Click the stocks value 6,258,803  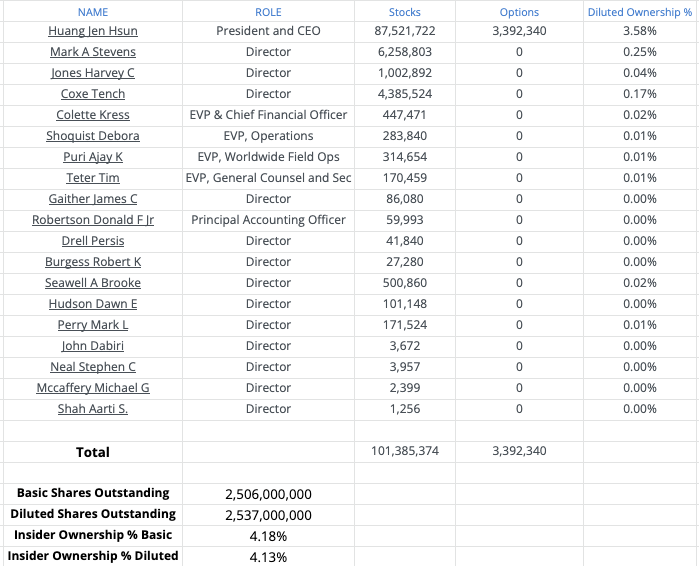click(x=405, y=52)
